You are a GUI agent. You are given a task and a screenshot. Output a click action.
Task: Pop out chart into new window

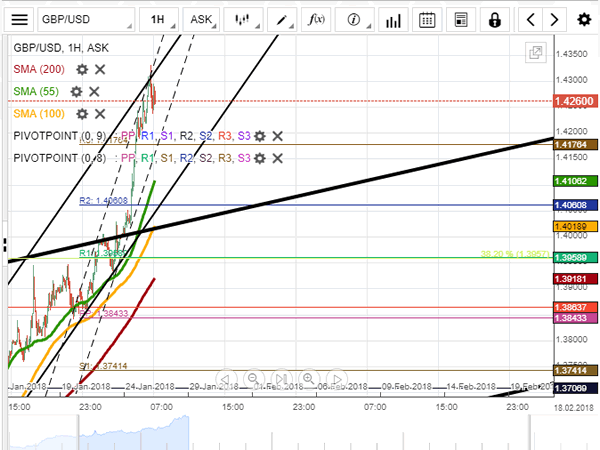[x=535, y=53]
